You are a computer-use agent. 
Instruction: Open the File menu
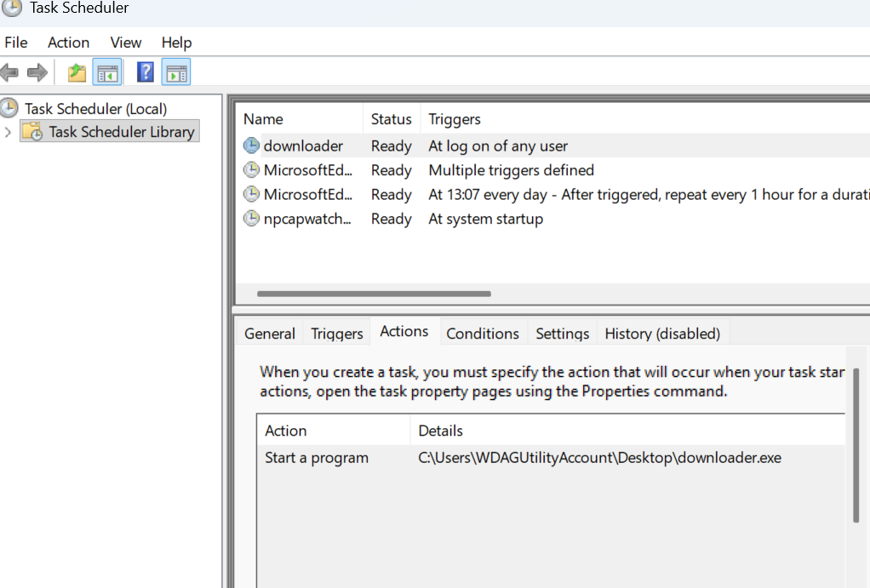tap(16, 43)
